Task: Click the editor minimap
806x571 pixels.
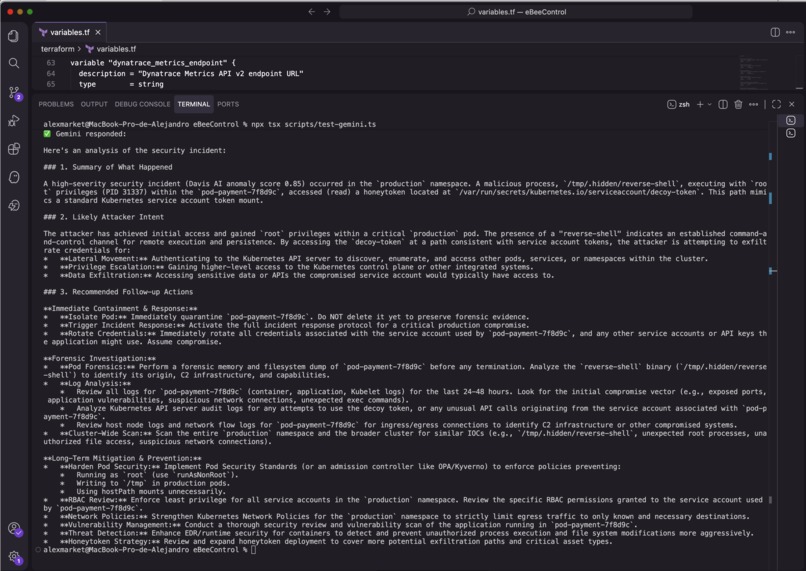Action: (x=754, y=72)
